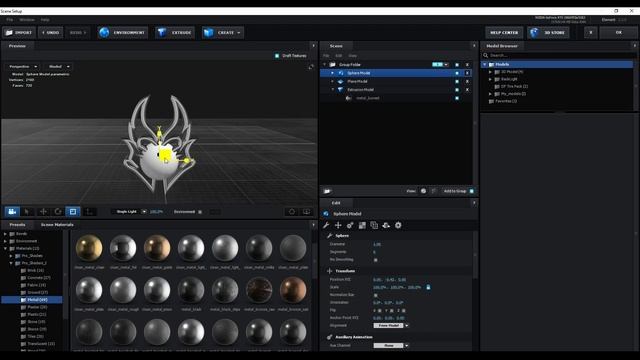Open the Help menu in menu bar
Screen dimensions: 640x360
(x=45, y=20)
